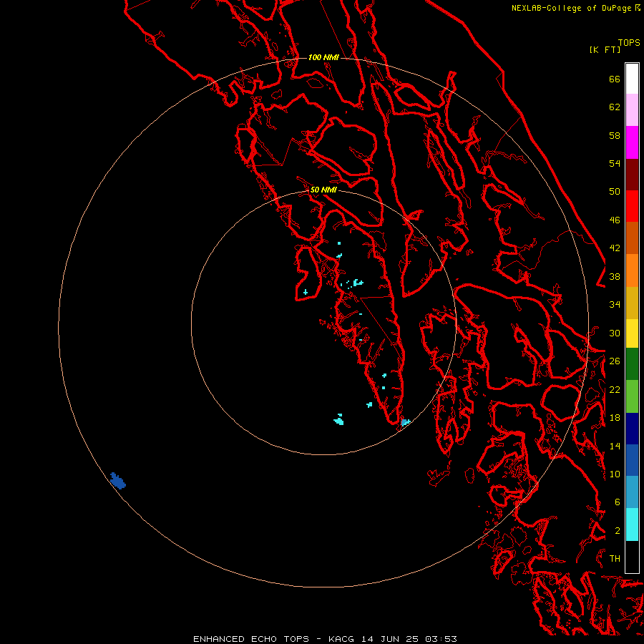Click the 66 legend value

615,79
